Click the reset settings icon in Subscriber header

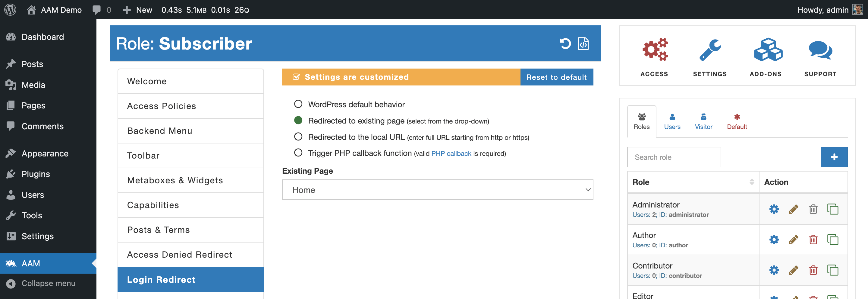pyautogui.click(x=565, y=43)
